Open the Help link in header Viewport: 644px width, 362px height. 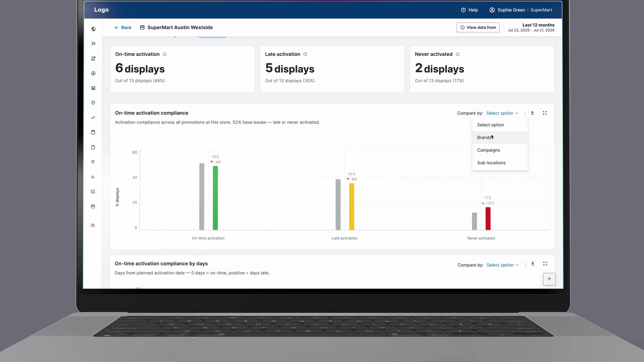pyautogui.click(x=469, y=10)
